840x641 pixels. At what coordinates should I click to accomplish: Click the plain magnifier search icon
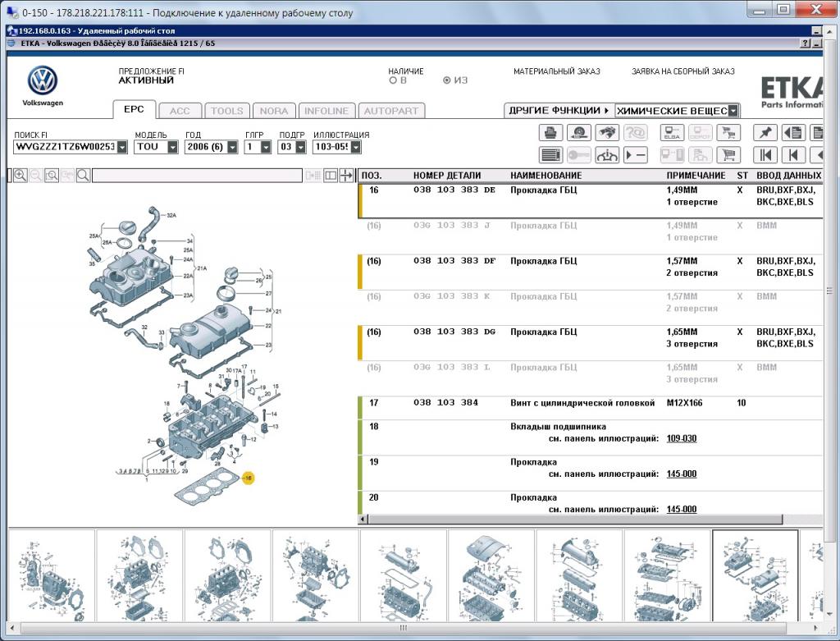[83, 176]
